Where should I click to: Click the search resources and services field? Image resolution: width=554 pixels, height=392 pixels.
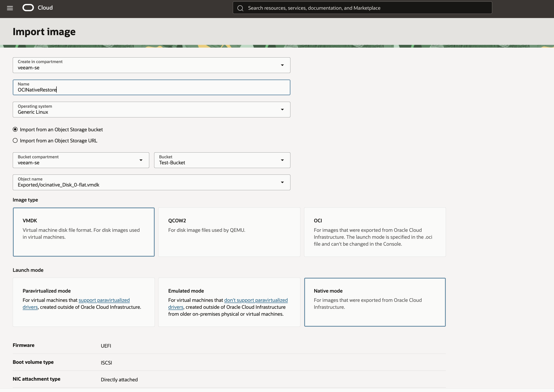point(362,8)
